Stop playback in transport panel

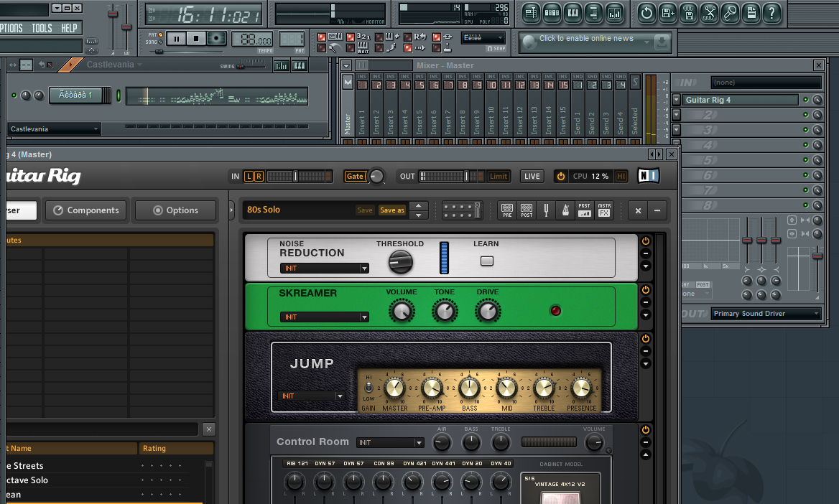click(196, 39)
